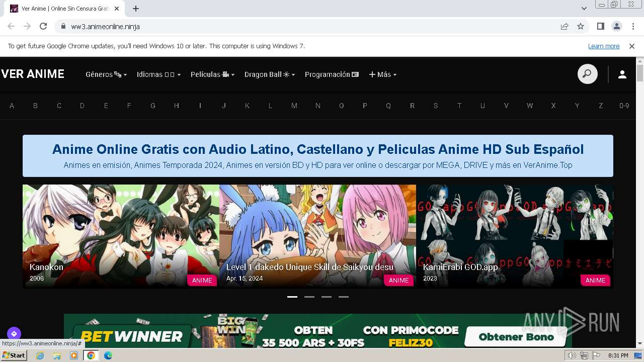Open the volume control tray icon

click(x=572, y=355)
